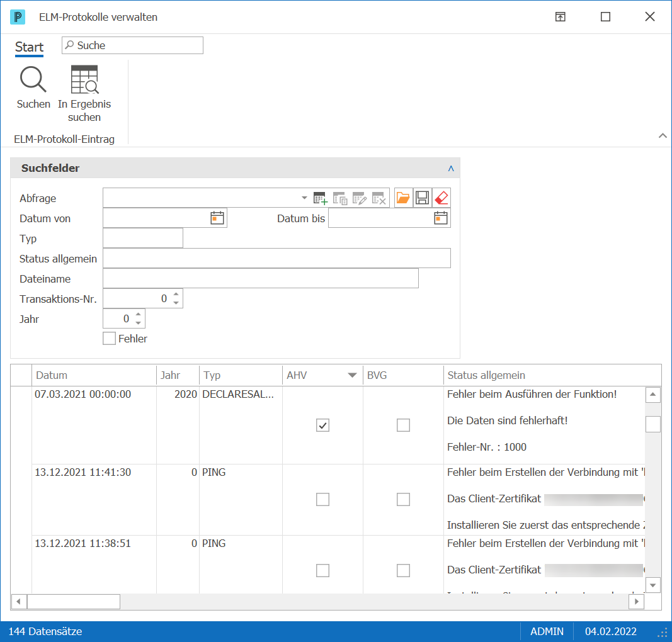
Task: Check the BVG checkbox in the first PING row
Action: pos(403,499)
